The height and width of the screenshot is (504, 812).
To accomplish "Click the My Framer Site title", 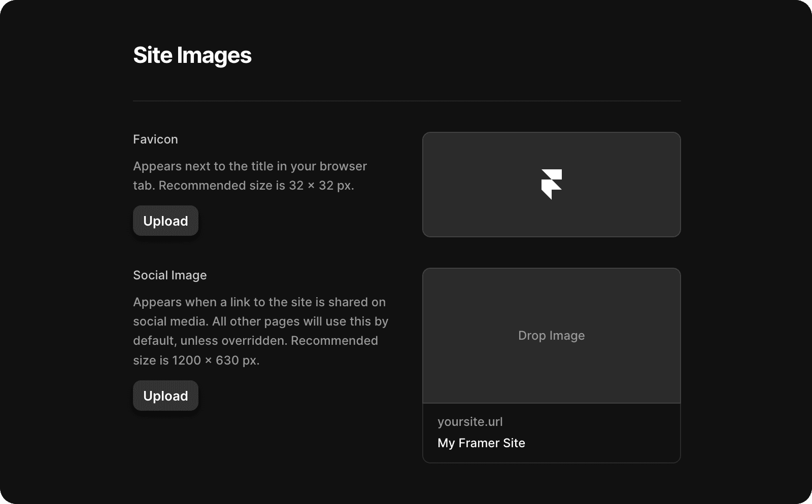I will tap(481, 443).
